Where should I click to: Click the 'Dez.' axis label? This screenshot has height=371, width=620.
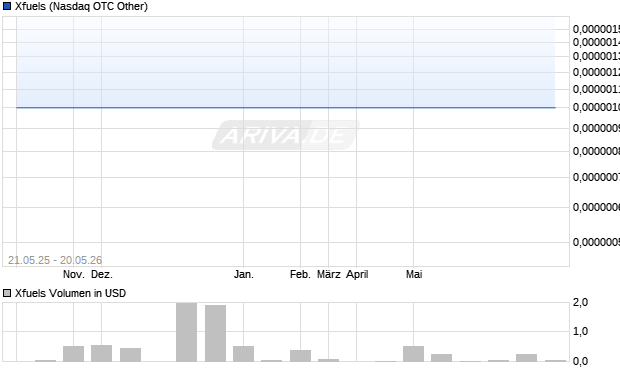coord(102,274)
